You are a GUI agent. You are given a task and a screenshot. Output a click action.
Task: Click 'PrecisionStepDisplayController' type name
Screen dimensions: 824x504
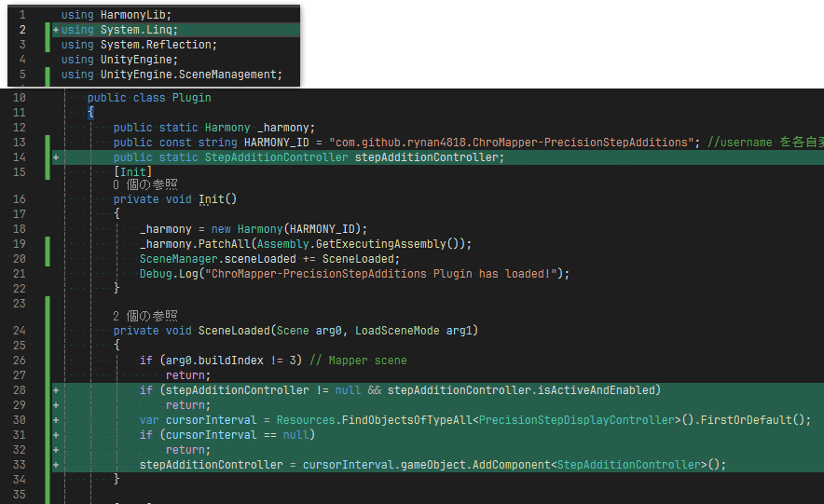pos(576,420)
